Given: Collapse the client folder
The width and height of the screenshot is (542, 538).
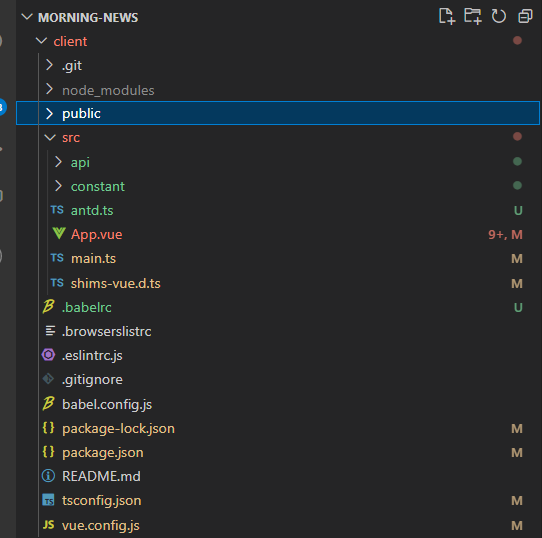Looking at the screenshot, I should (x=41, y=41).
